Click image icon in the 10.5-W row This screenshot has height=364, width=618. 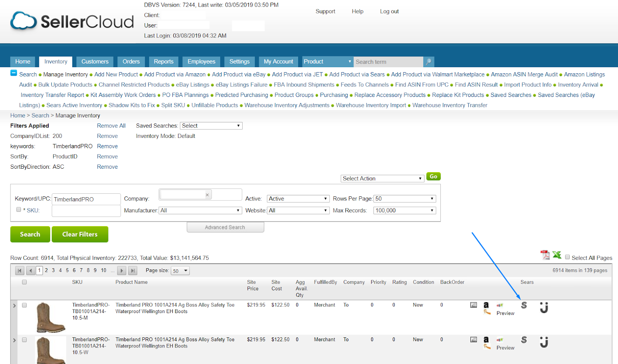tap(474, 340)
